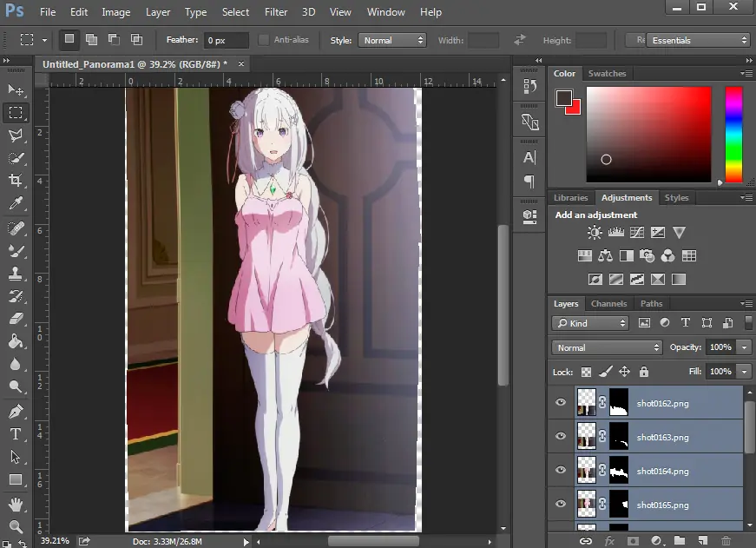Toggle Lock transparent pixels
This screenshot has width=756, height=548.
[x=586, y=372]
